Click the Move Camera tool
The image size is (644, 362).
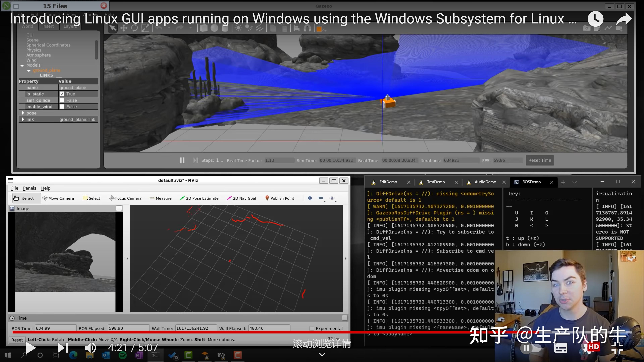click(x=58, y=198)
